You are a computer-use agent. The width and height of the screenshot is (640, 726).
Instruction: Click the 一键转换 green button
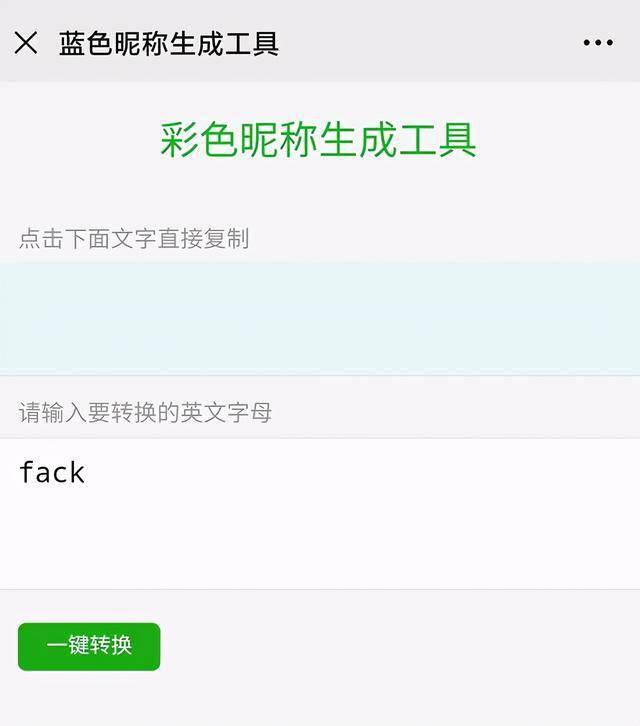(x=89, y=646)
